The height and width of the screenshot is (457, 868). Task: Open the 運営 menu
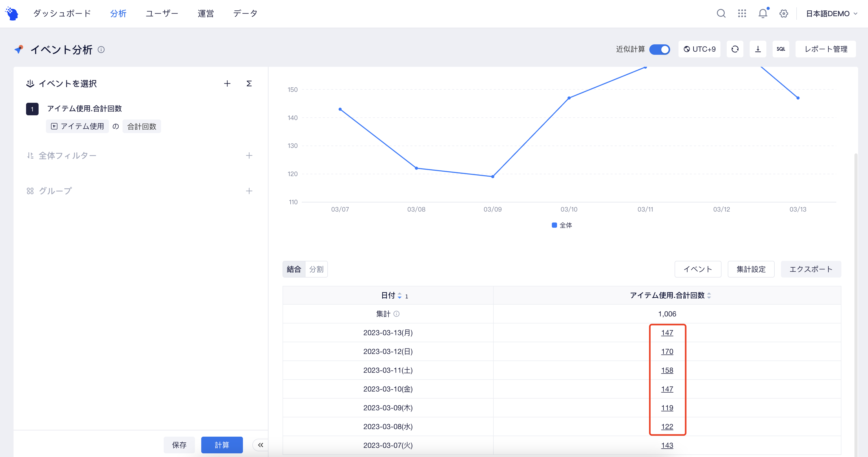click(206, 14)
